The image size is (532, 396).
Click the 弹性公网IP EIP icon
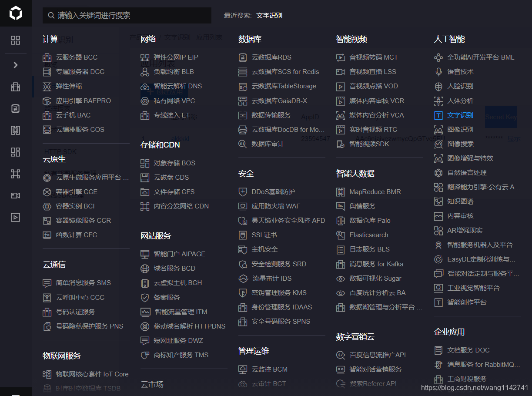click(145, 57)
